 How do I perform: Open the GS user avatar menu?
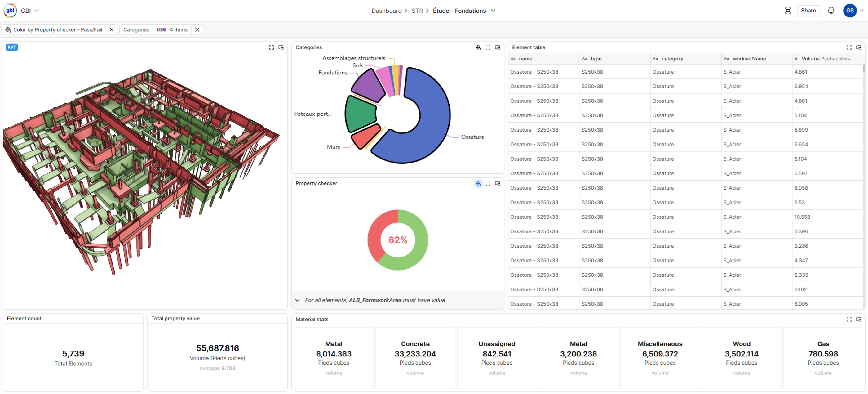pyautogui.click(x=849, y=11)
